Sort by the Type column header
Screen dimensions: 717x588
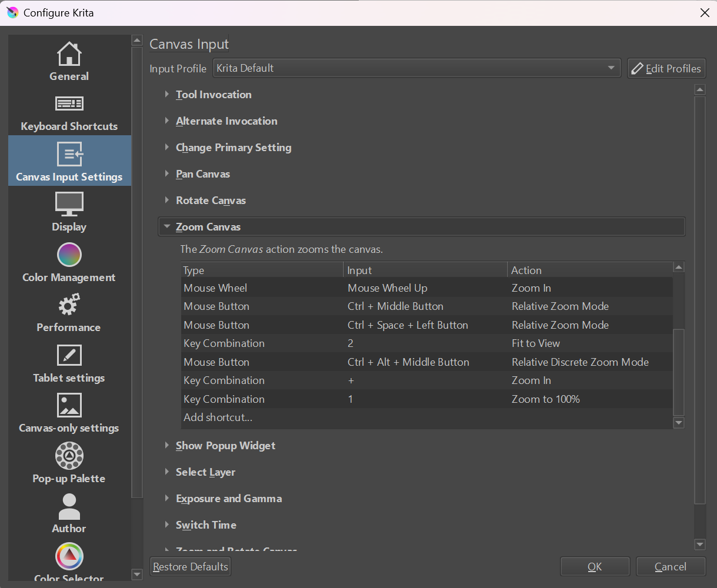point(262,270)
